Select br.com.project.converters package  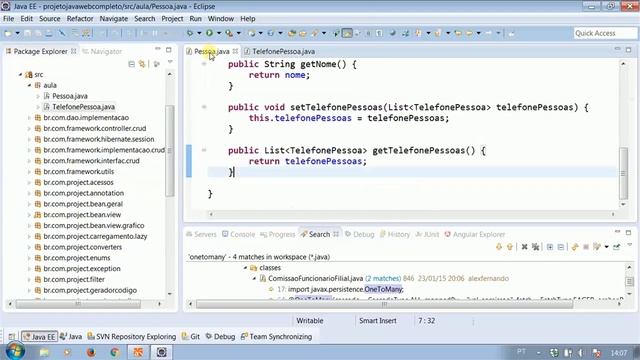(82, 247)
